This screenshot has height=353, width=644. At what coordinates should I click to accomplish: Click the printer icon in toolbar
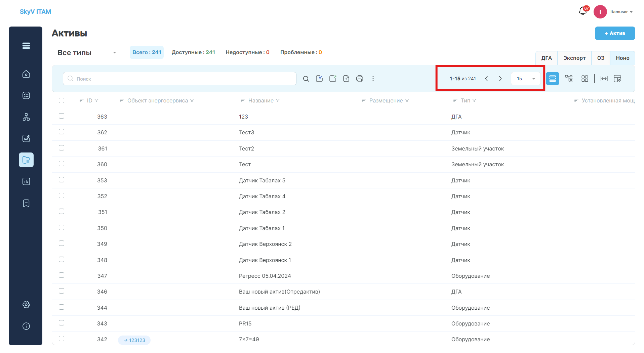pyautogui.click(x=360, y=79)
